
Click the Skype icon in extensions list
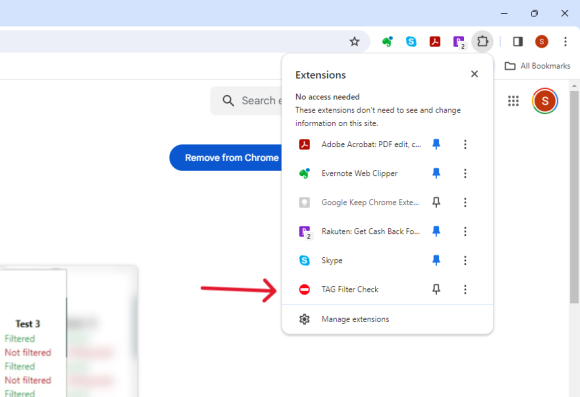(x=304, y=260)
